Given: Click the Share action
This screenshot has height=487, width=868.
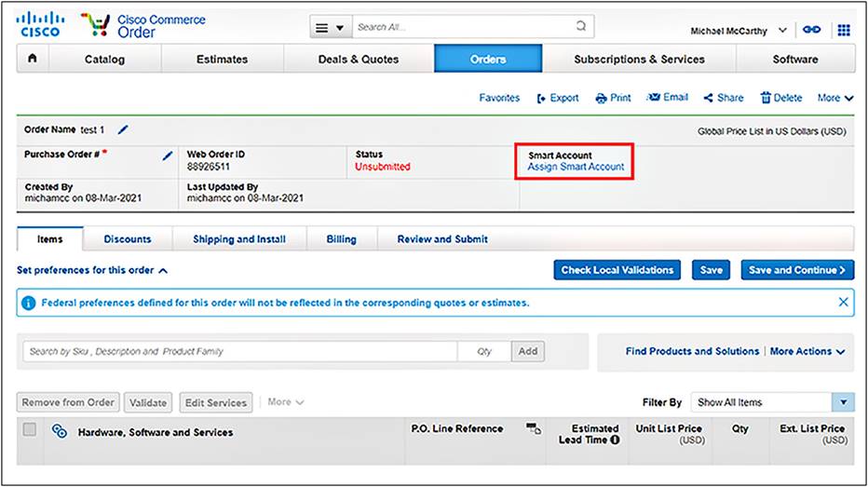Looking at the screenshot, I should 724,98.
